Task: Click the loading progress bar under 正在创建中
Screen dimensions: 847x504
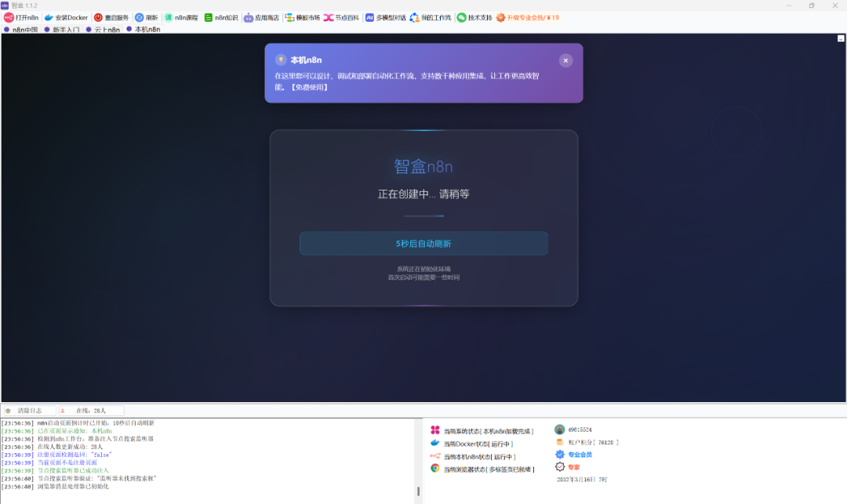Action: [x=424, y=216]
